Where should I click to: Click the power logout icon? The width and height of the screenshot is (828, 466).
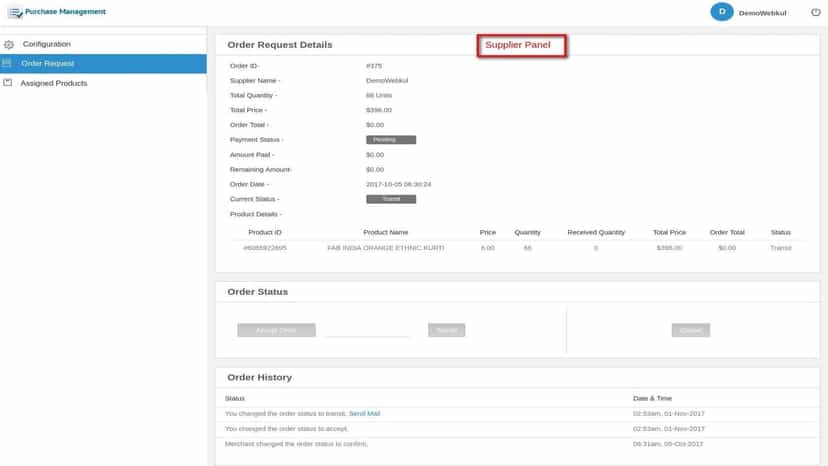pyautogui.click(x=815, y=12)
